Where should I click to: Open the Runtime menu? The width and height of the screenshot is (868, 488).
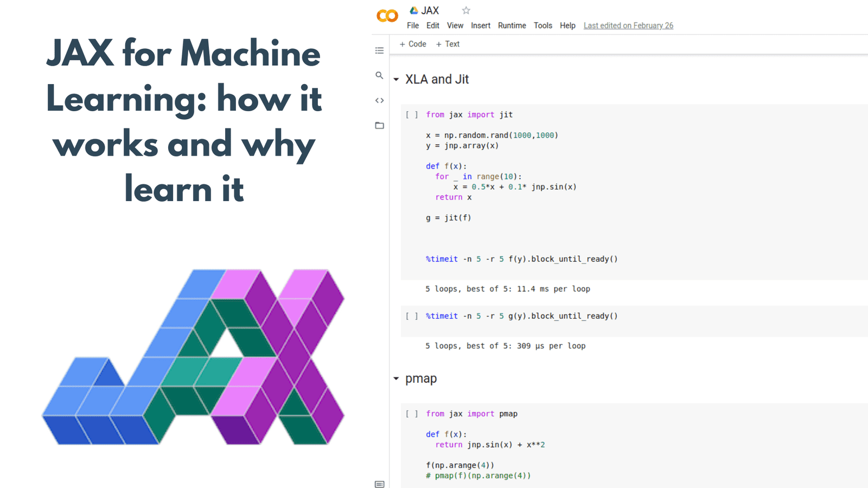(512, 25)
